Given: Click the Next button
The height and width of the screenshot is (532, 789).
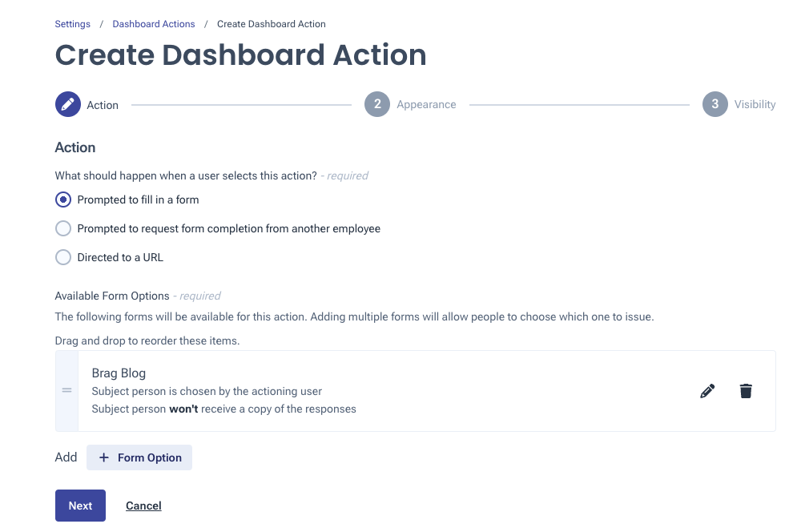Looking at the screenshot, I should (x=81, y=506).
